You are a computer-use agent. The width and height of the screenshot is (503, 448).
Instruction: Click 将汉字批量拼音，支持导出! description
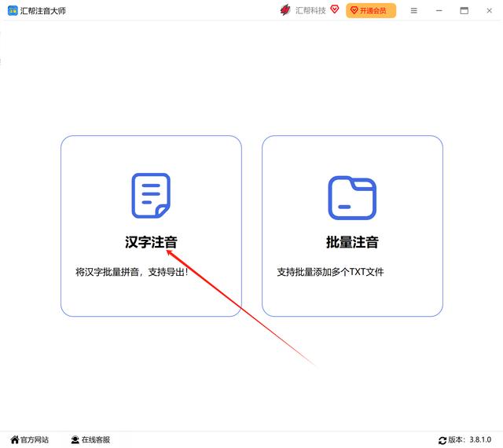[131, 272]
